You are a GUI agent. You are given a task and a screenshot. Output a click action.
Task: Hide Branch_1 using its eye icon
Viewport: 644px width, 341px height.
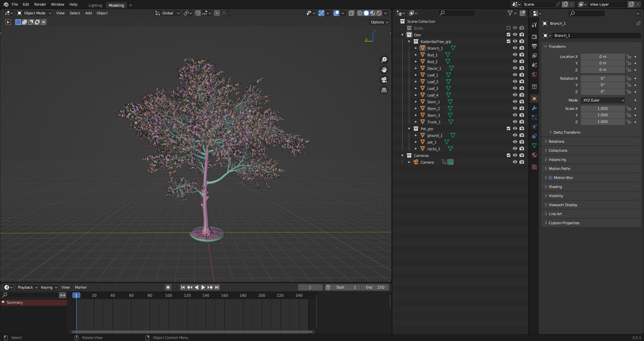pyautogui.click(x=515, y=48)
